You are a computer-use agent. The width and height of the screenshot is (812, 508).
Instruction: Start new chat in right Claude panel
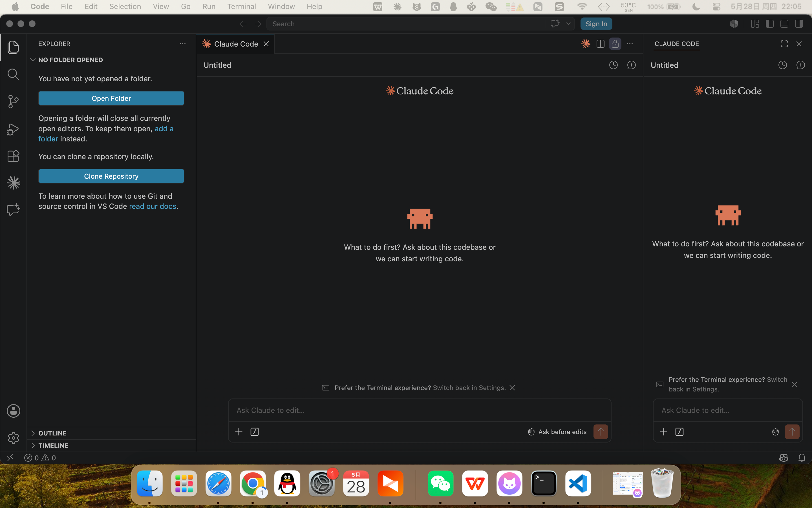[801, 65]
